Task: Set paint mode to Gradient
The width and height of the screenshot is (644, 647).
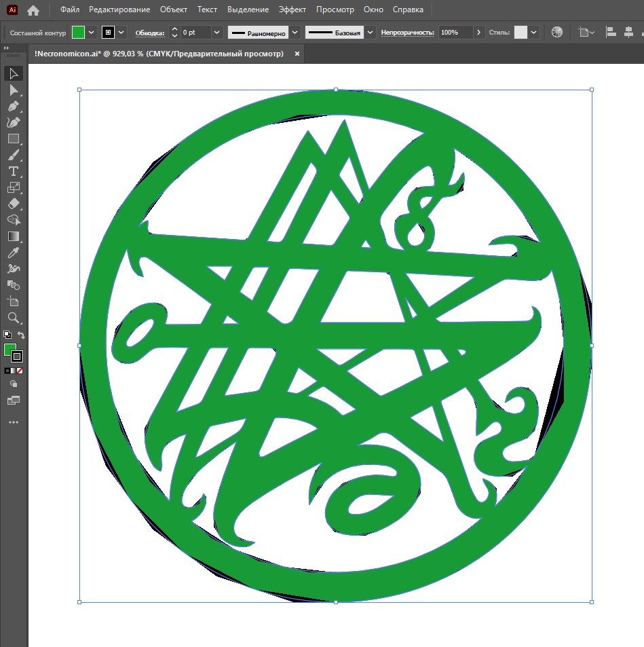Action: [x=13, y=371]
